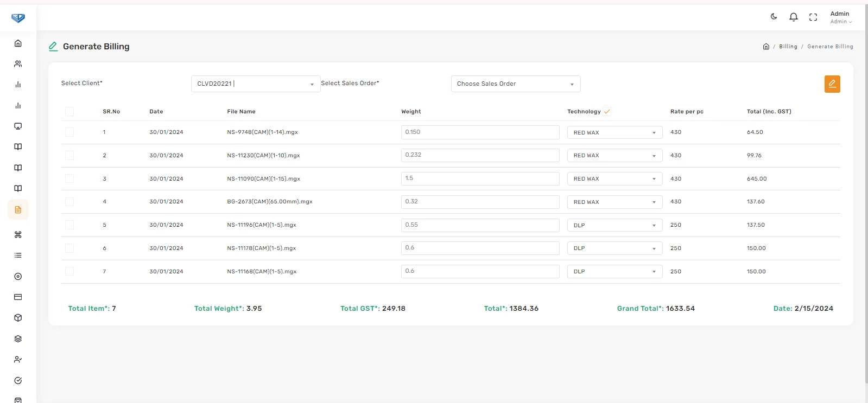Open the Choose Sales Order dropdown
This screenshot has width=868, height=403.
pyautogui.click(x=515, y=84)
